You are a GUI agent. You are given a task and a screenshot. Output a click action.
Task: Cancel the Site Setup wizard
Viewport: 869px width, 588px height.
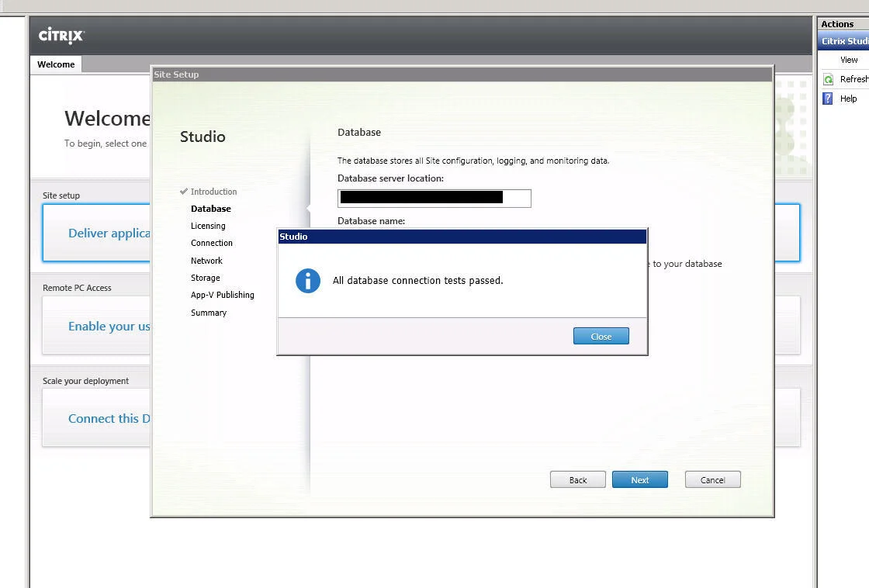click(x=712, y=480)
